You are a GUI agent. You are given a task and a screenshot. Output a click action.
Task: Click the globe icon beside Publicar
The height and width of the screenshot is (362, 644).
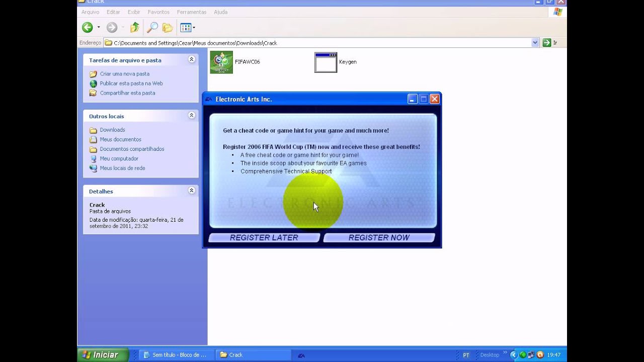93,83
